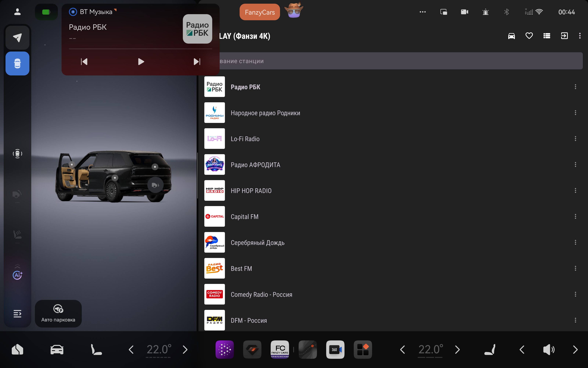Select the Радио РБК station
588x368 pixels.
[393, 87]
